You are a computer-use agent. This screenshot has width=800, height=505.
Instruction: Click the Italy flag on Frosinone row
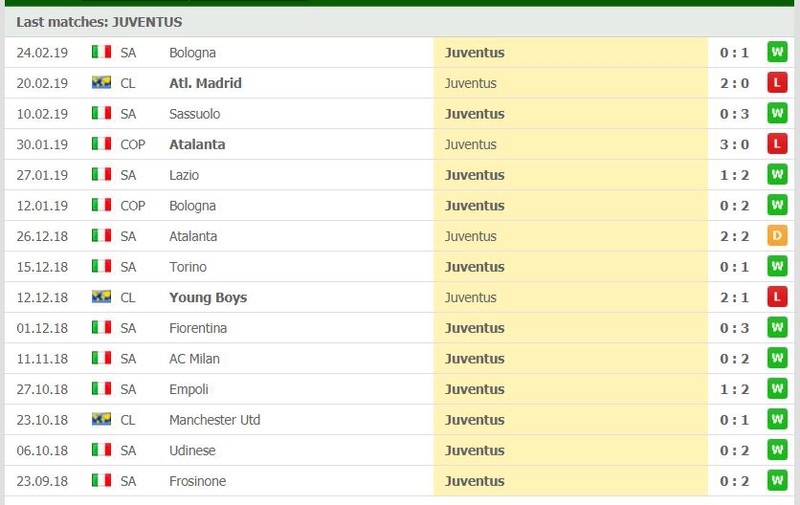click(102, 480)
